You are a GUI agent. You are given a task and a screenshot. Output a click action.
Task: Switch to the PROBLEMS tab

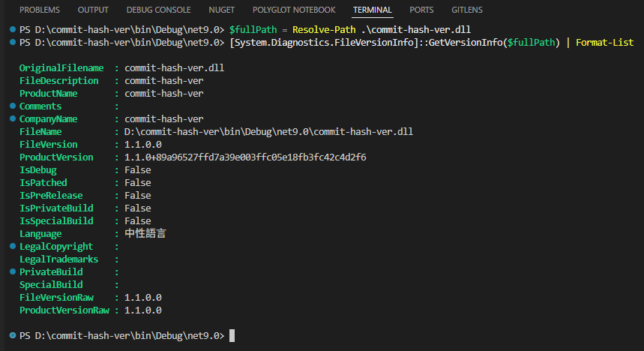pos(40,10)
